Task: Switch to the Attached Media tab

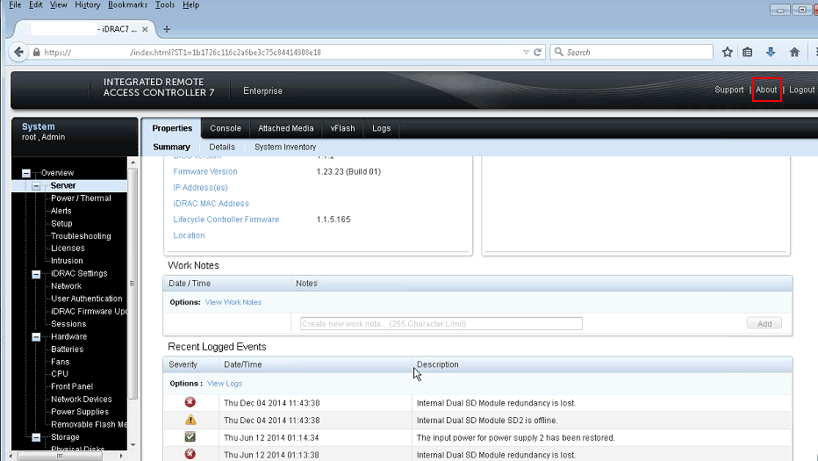Action: pos(286,128)
